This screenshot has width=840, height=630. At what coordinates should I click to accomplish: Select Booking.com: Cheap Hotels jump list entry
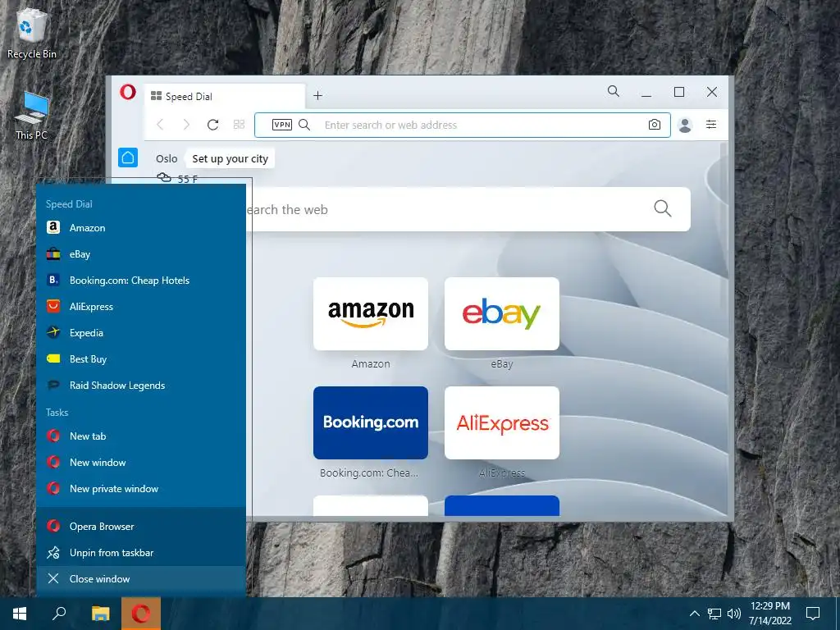click(x=141, y=281)
